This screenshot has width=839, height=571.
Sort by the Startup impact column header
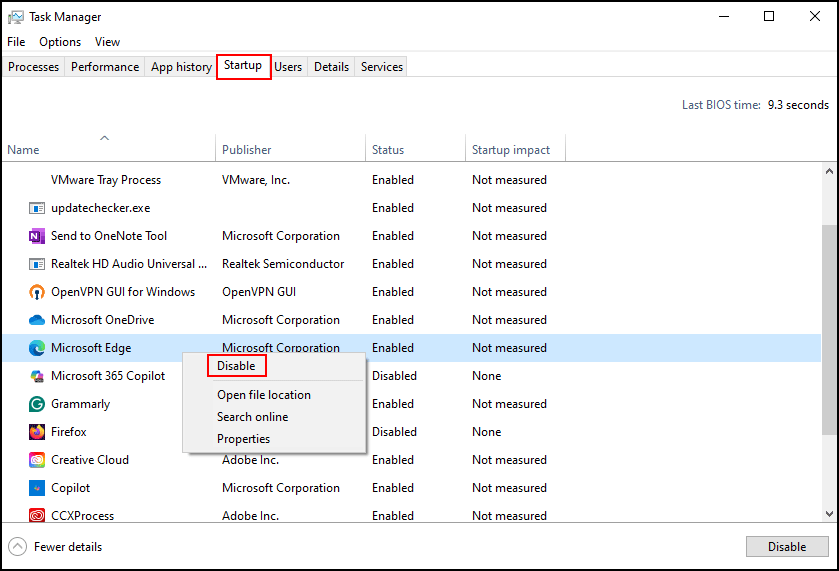(x=515, y=148)
